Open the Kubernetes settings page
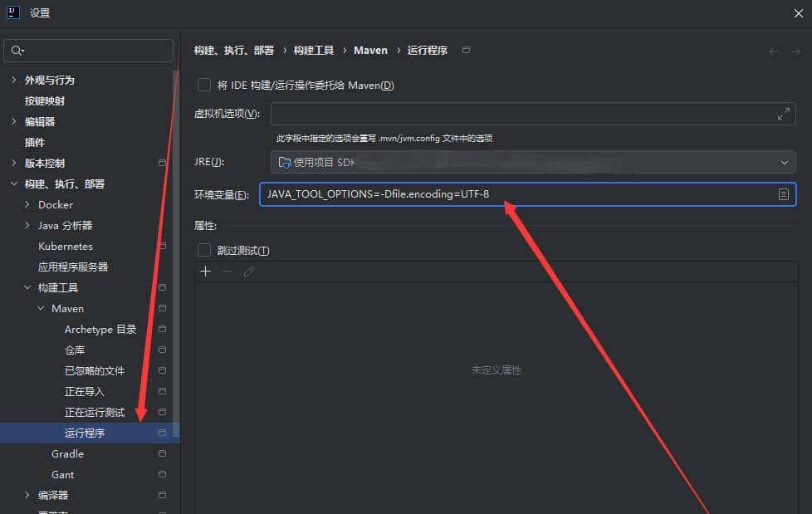Viewport: 812px width, 514px height. pos(65,246)
